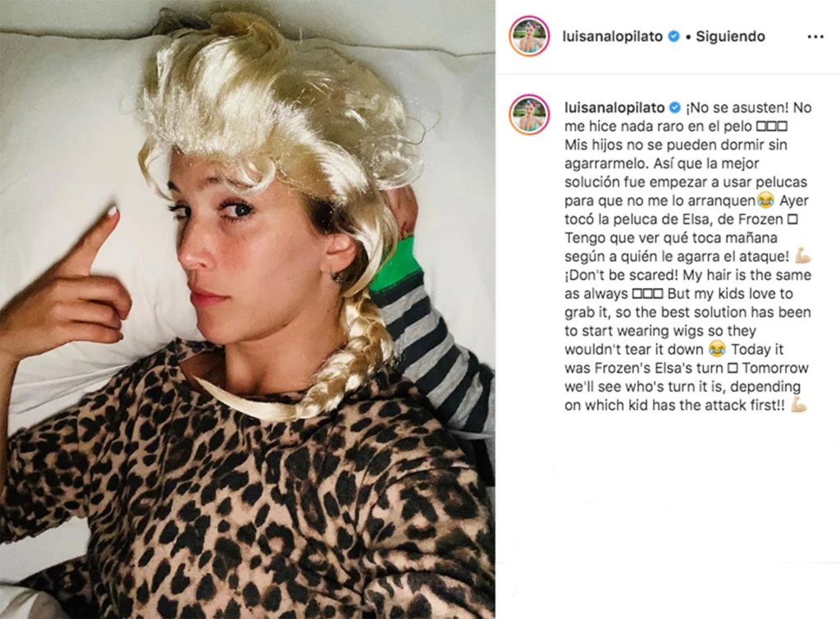Click the avatar beside the caption
Image resolution: width=840 pixels, height=619 pixels.
click(529, 114)
